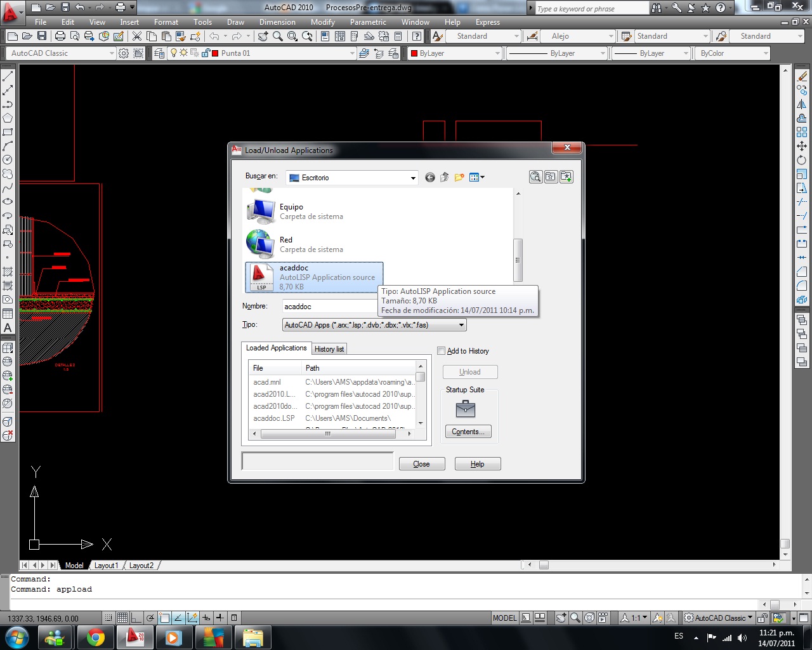The height and width of the screenshot is (650, 812).
Task: Expand the Tipo file type dropdown
Action: pos(462,325)
